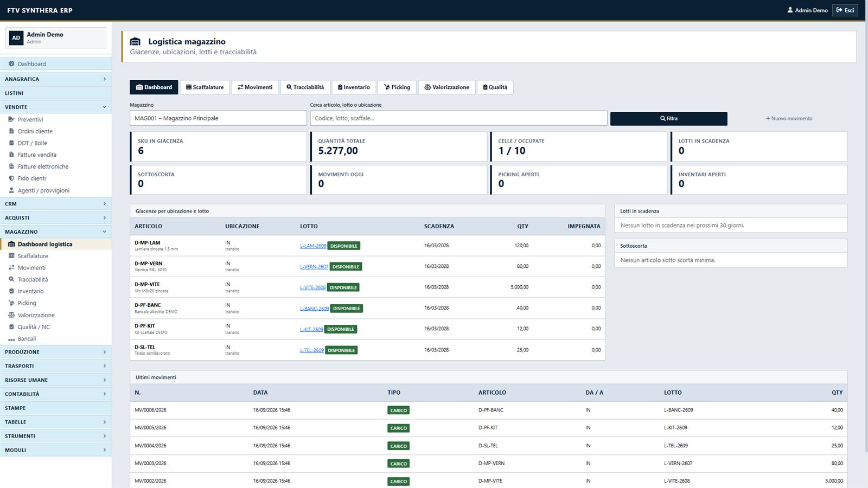Open Bancali sidebar entry
The width and height of the screenshot is (868, 488).
pos(27,339)
